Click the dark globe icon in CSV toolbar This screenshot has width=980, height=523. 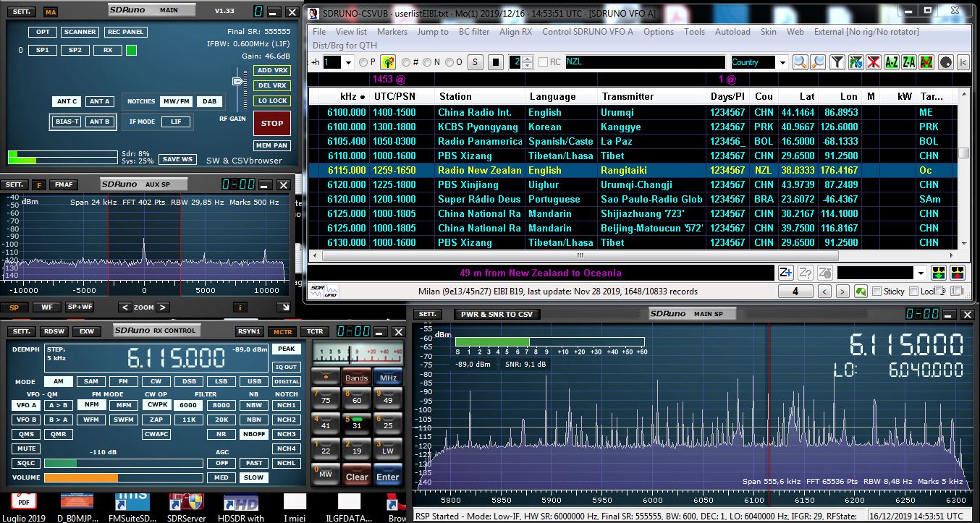point(945,62)
